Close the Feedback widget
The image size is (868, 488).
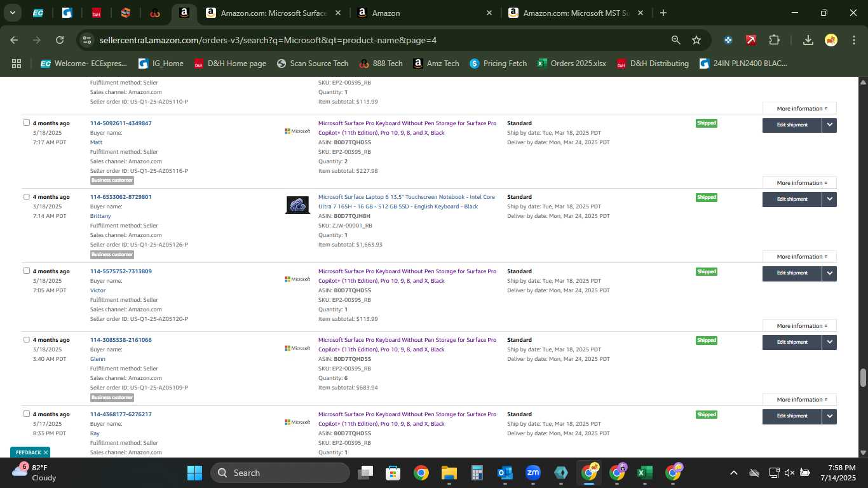coord(46,452)
